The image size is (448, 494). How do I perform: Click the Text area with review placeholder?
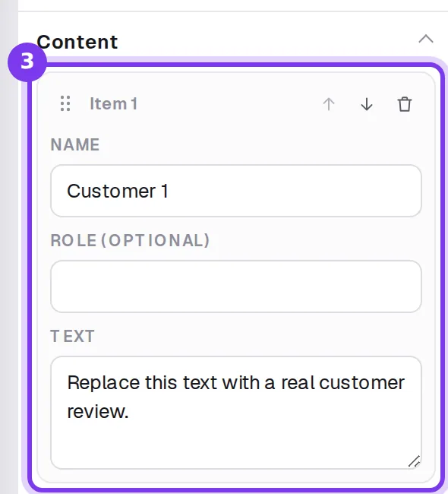click(x=236, y=413)
